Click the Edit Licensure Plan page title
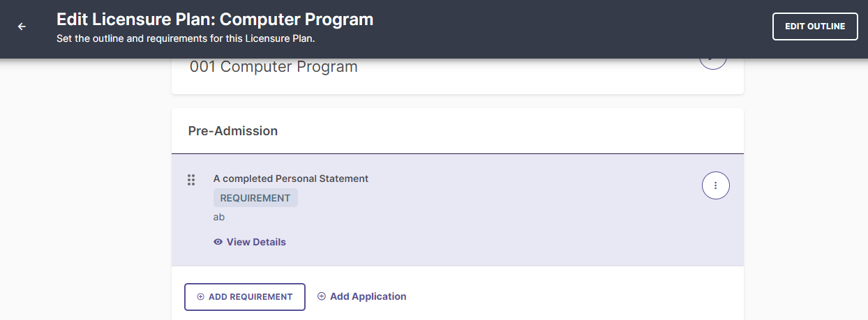Image resolution: width=868 pixels, height=320 pixels. pos(215,20)
